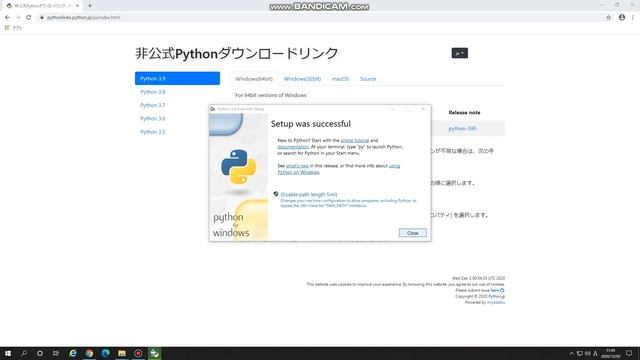The image size is (640, 360).
Task: Switch to the macOS tab
Action: [340, 79]
